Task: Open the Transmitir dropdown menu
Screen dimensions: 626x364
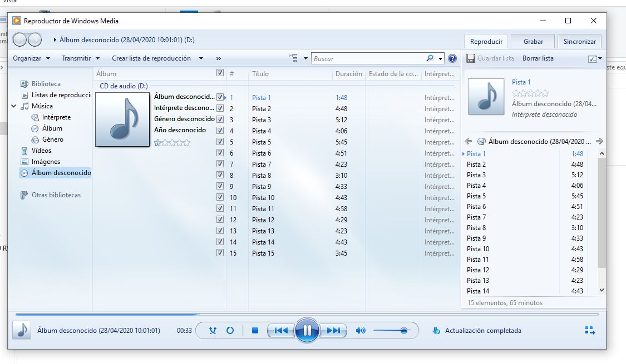Action: point(81,58)
